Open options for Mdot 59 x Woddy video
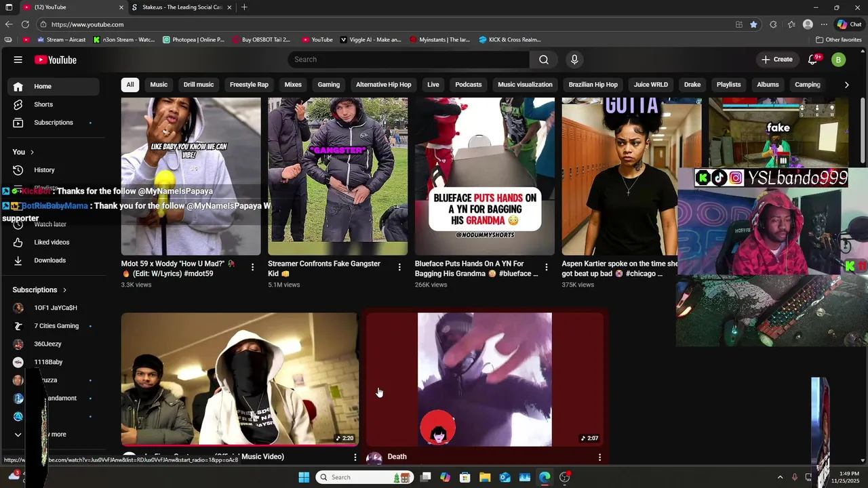 [252, 267]
